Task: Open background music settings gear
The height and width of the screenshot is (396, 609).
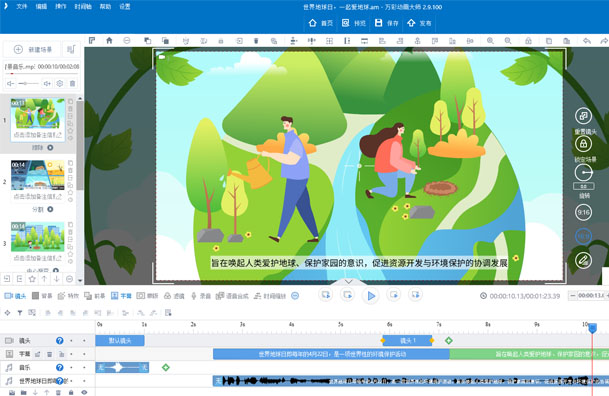Action: pos(60,83)
